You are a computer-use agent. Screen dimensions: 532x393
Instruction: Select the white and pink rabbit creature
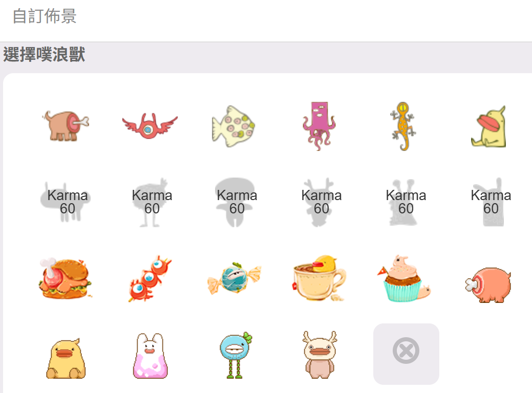coord(151,355)
